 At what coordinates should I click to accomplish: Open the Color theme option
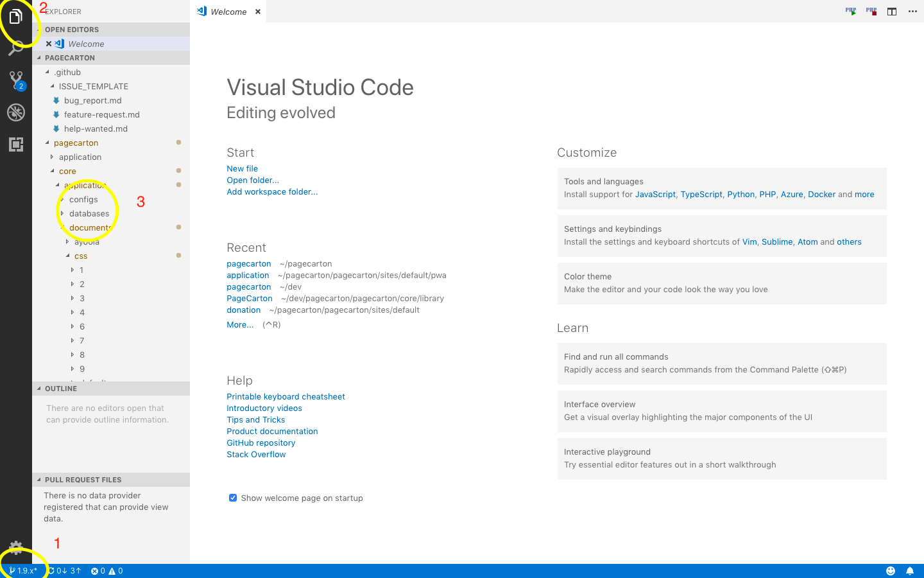pos(722,283)
